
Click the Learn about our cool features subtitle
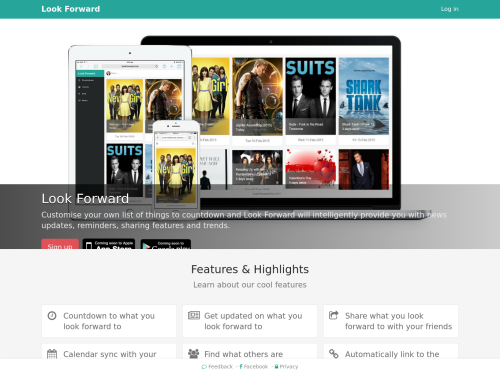[250, 285]
